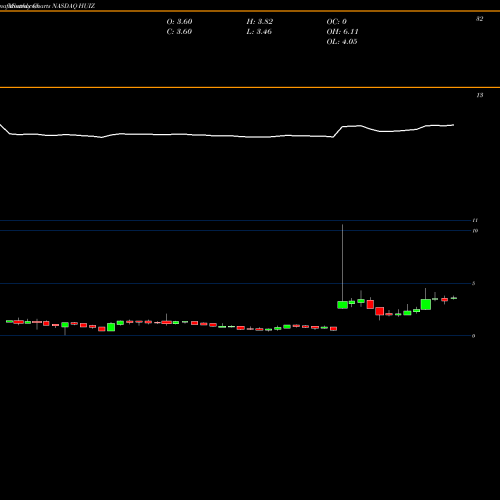Select the high value H: 3.82
This screenshot has height=500, width=500.
pyautogui.click(x=260, y=22)
